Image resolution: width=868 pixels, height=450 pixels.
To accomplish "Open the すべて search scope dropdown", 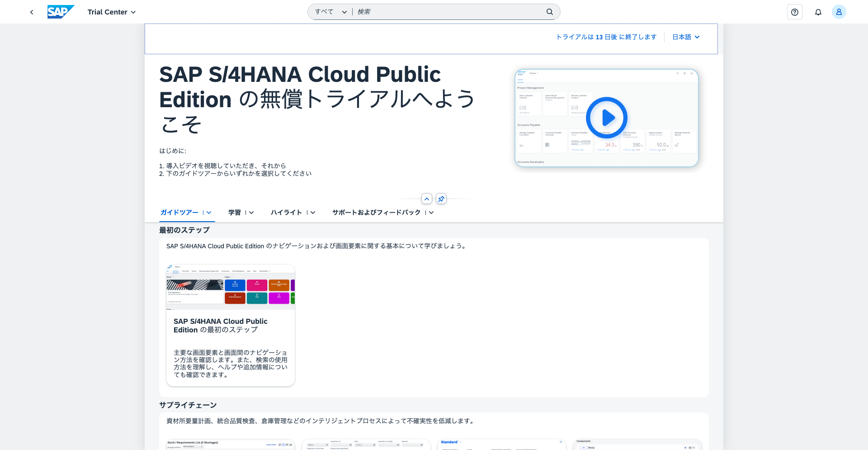I will 331,12.
